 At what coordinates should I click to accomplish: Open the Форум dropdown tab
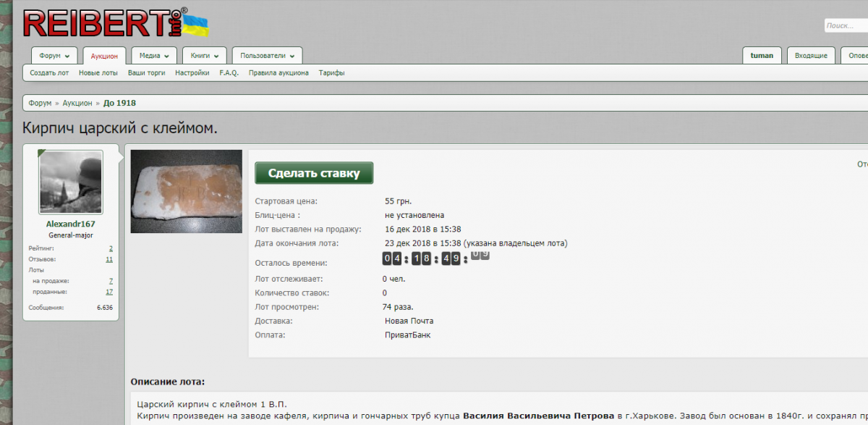click(x=54, y=56)
